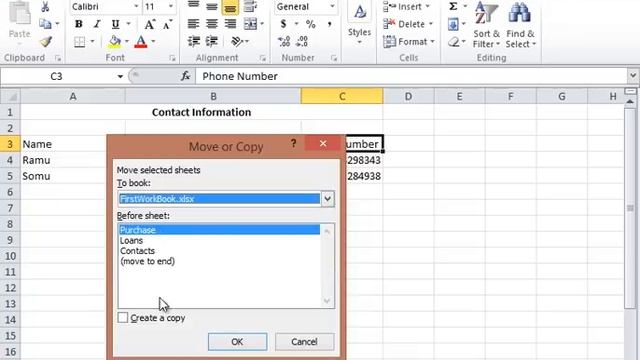The width and height of the screenshot is (640, 360).
Task: Click the Fill down icon
Action: click(453, 24)
